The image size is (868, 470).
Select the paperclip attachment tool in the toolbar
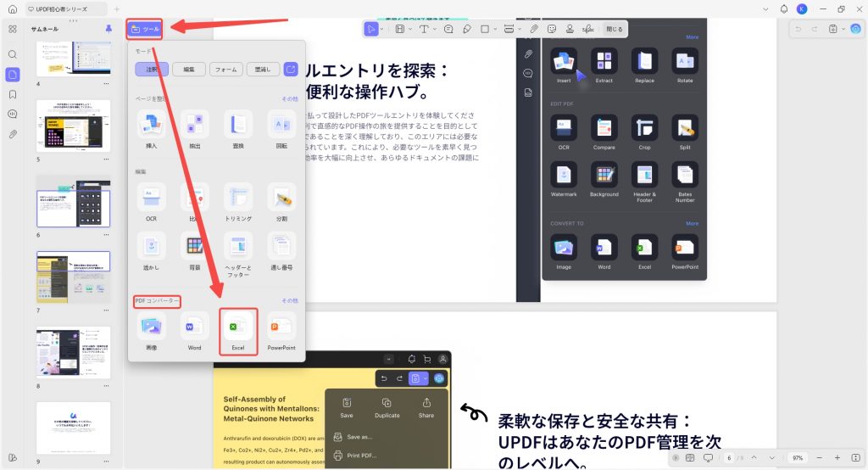(534, 29)
